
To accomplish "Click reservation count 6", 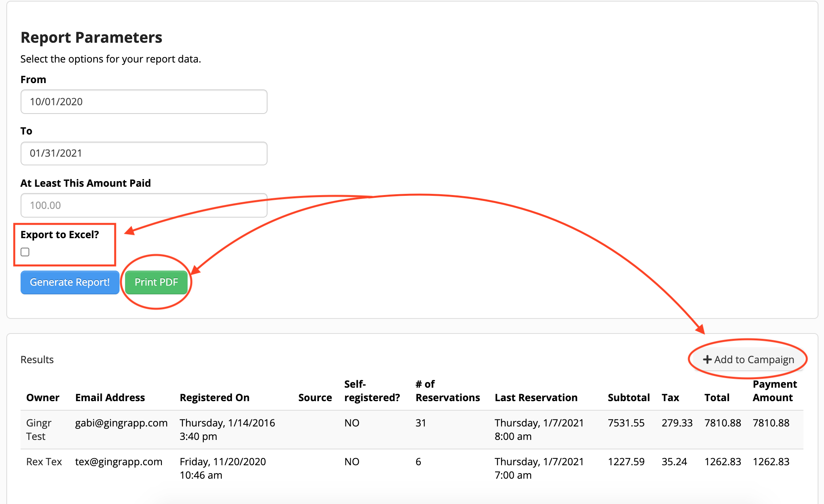I will click(x=418, y=462).
